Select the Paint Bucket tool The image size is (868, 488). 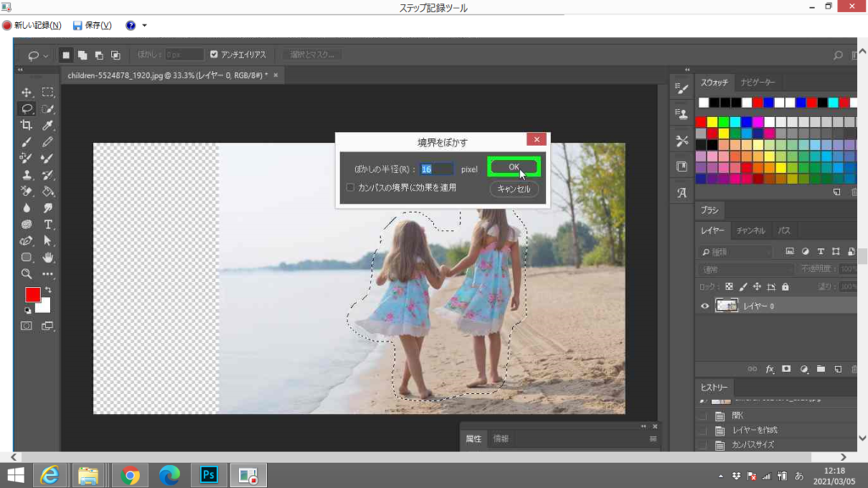pyautogui.click(x=48, y=191)
